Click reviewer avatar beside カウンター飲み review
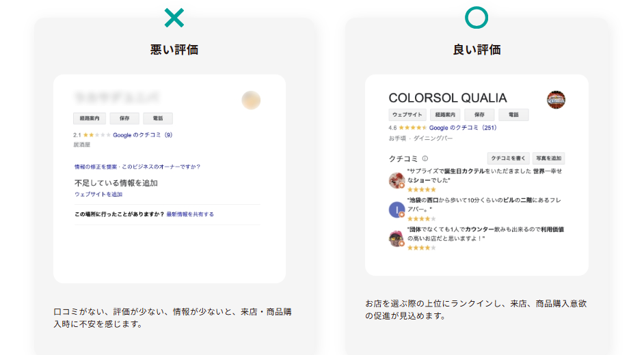Image resolution: width=644 pixels, height=355 pixels. (x=397, y=238)
